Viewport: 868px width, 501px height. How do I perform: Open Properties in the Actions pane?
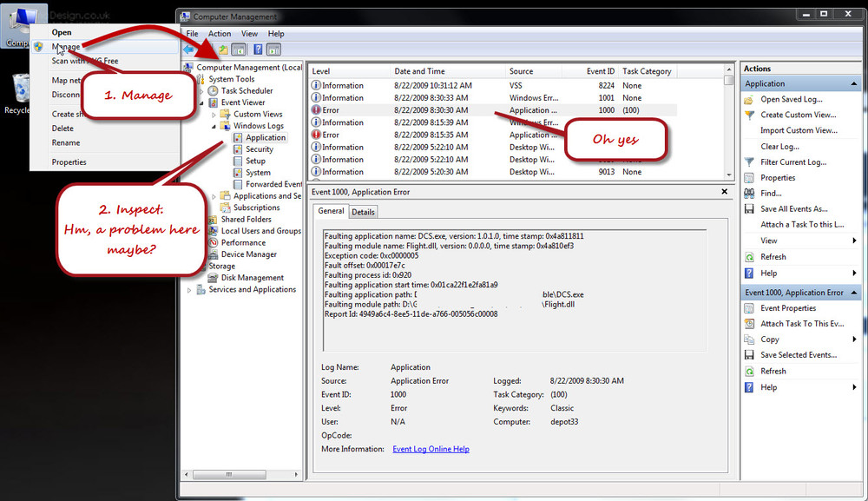pyautogui.click(x=777, y=177)
